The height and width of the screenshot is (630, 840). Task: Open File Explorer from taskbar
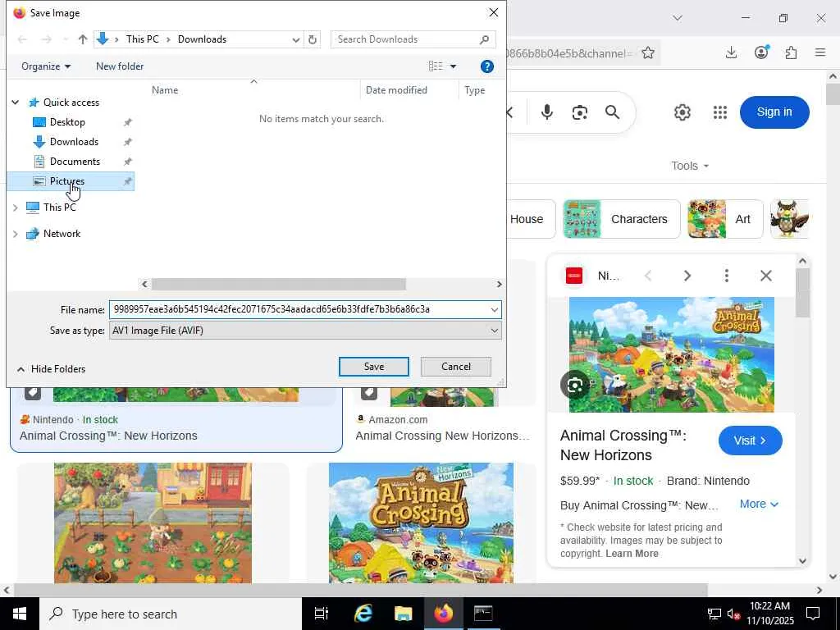click(x=403, y=614)
